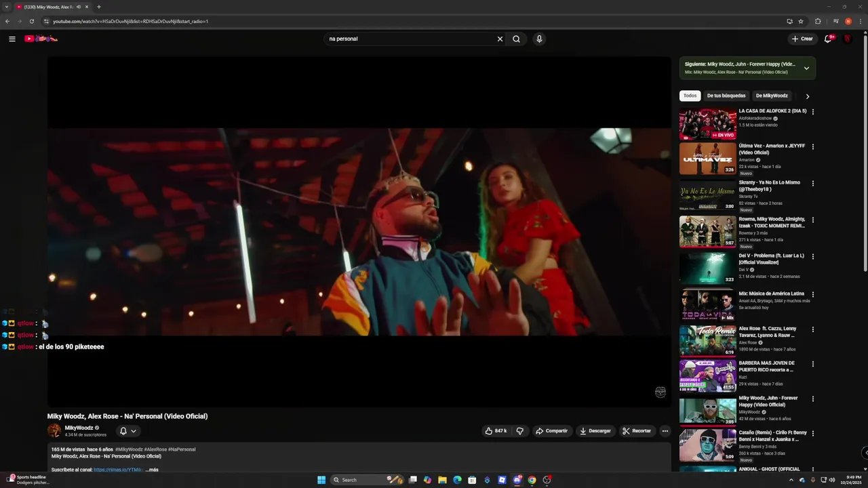Open options for Skranty - Ya No Es Lo Mismo
868x488 pixels.
point(812,183)
